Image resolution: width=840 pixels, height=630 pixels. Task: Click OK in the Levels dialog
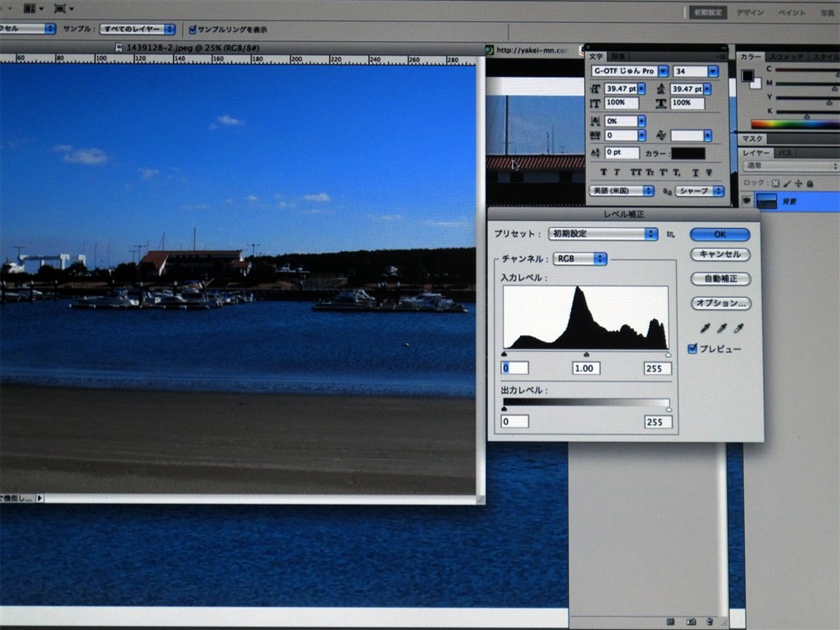[x=720, y=234]
